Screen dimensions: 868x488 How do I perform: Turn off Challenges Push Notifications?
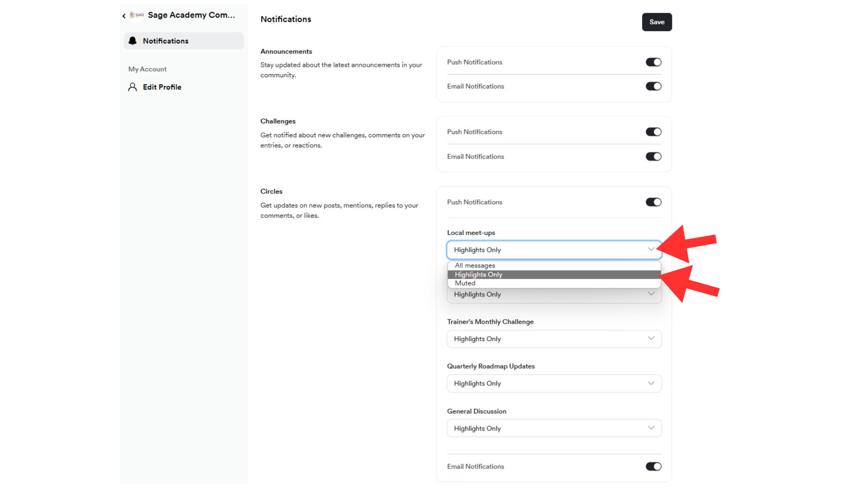(x=653, y=132)
